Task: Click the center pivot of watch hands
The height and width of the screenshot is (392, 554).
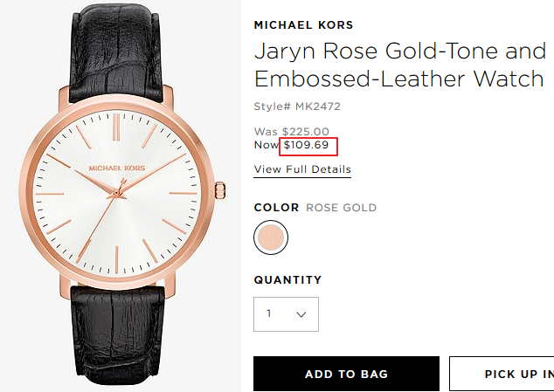Action: tap(116, 193)
